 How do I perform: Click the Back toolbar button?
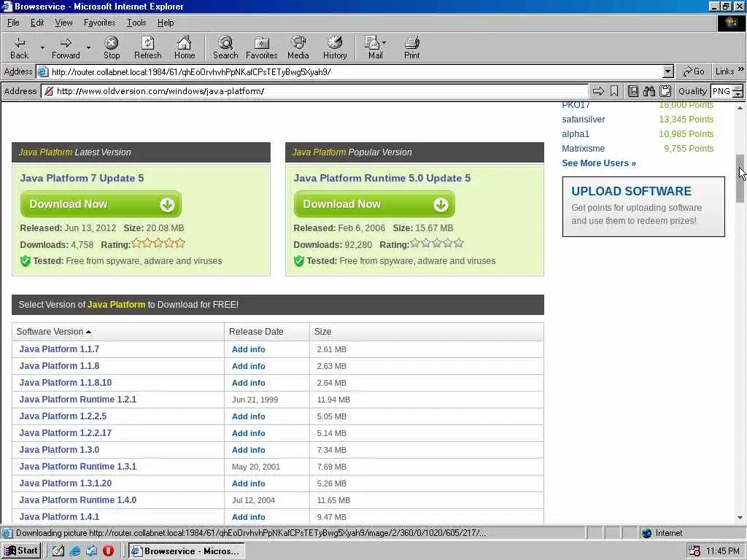point(20,47)
